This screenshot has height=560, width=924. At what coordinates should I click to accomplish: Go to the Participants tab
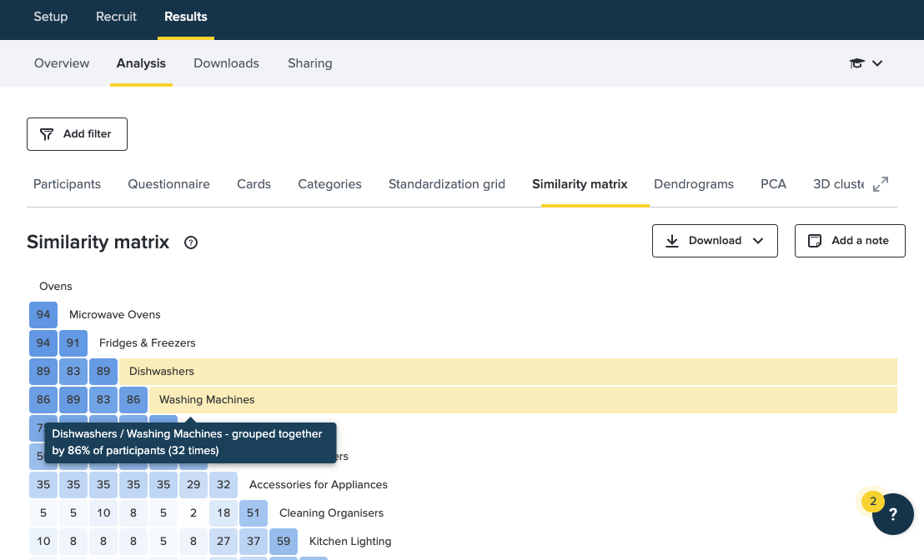pyautogui.click(x=67, y=184)
